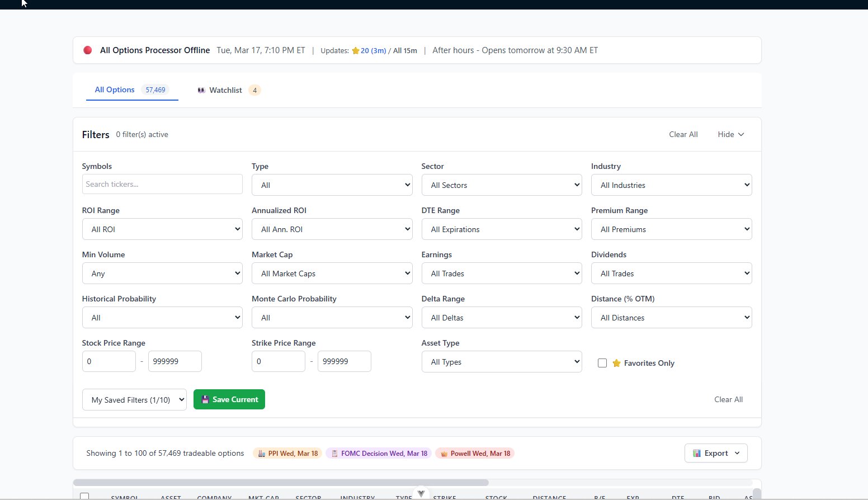Open the Earnings All Trades dropdown
Screen dimensions: 868x500
click(502, 273)
